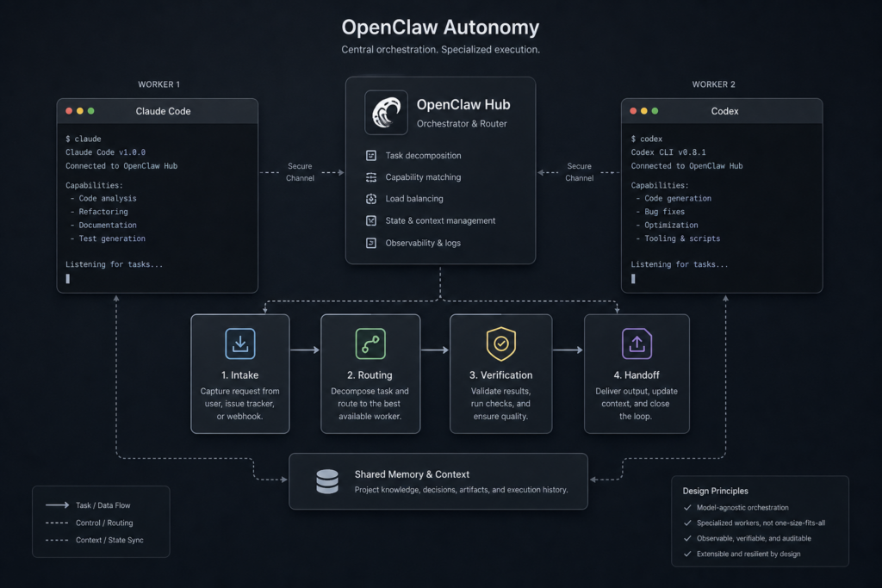Click 'Claude Code v1.0.0' version line

click(105, 152)
